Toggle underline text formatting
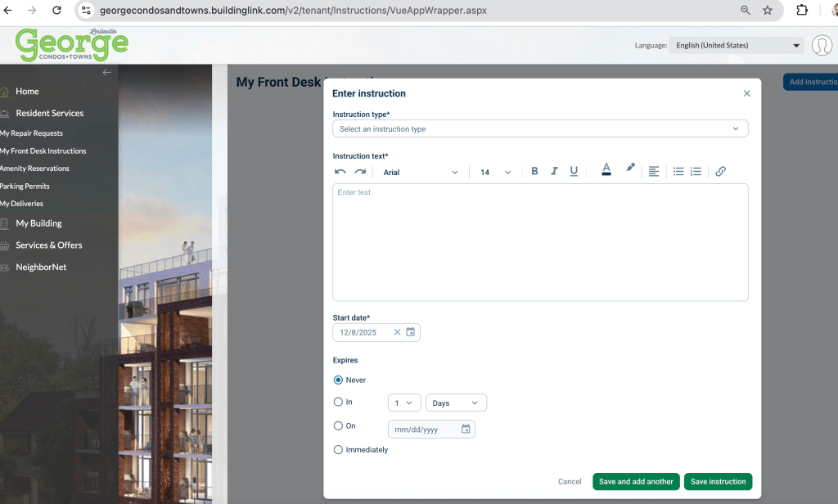Image resolution: width=838 pixels, height=504 pixels. 574,172
